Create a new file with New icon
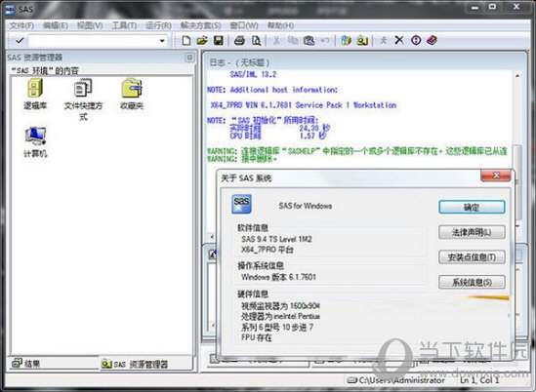536x392 pixels. [186, 41]
